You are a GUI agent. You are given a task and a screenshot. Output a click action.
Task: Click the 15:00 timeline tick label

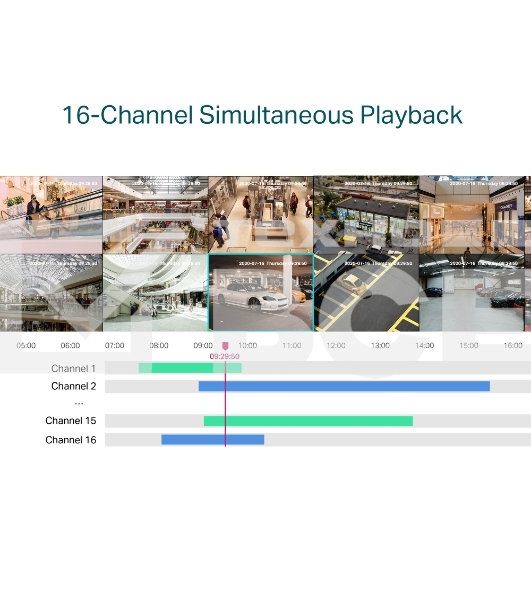[469, 346]
